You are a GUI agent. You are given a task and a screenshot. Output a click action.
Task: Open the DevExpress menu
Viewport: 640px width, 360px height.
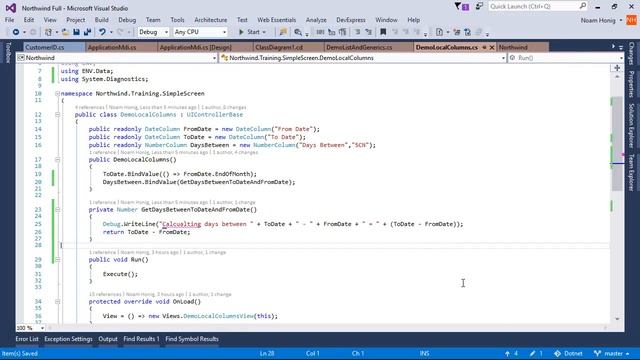[351, 20]
